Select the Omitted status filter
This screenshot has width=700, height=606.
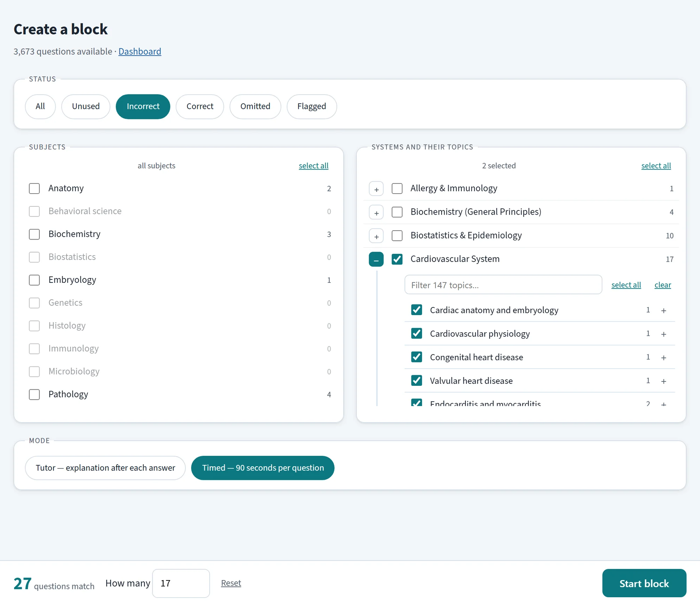(255, 106)
